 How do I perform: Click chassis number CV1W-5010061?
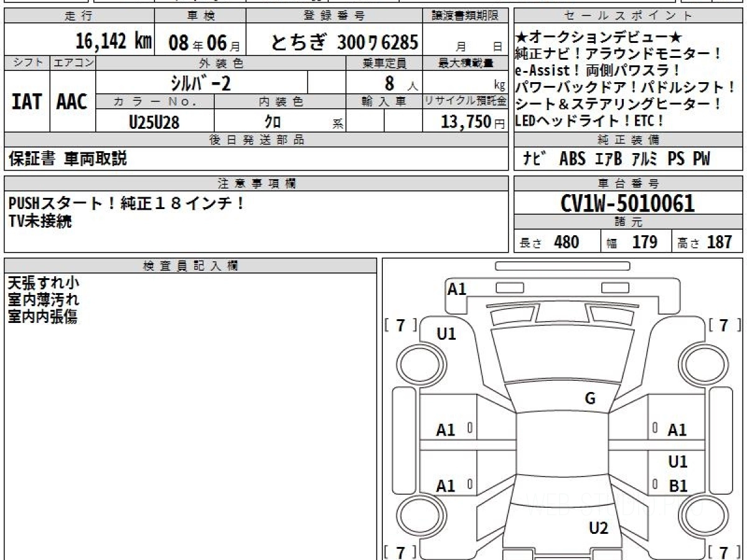628,203
